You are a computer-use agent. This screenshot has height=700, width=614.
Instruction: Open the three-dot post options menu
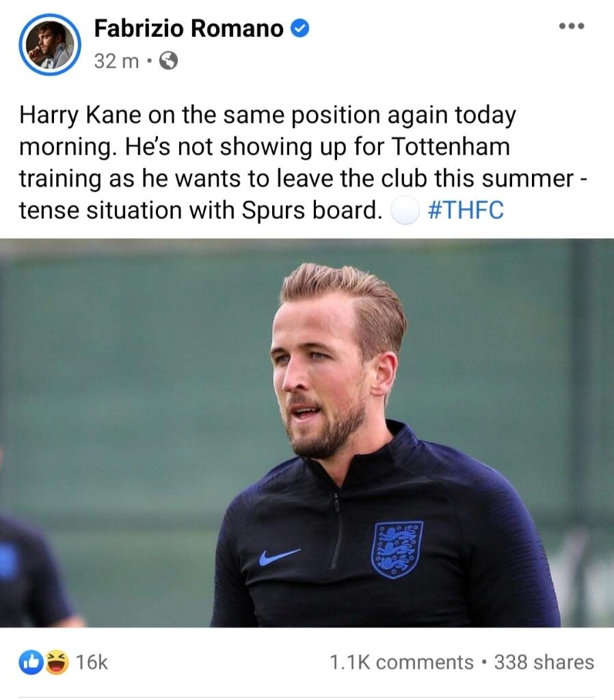(x=571, y=27)
